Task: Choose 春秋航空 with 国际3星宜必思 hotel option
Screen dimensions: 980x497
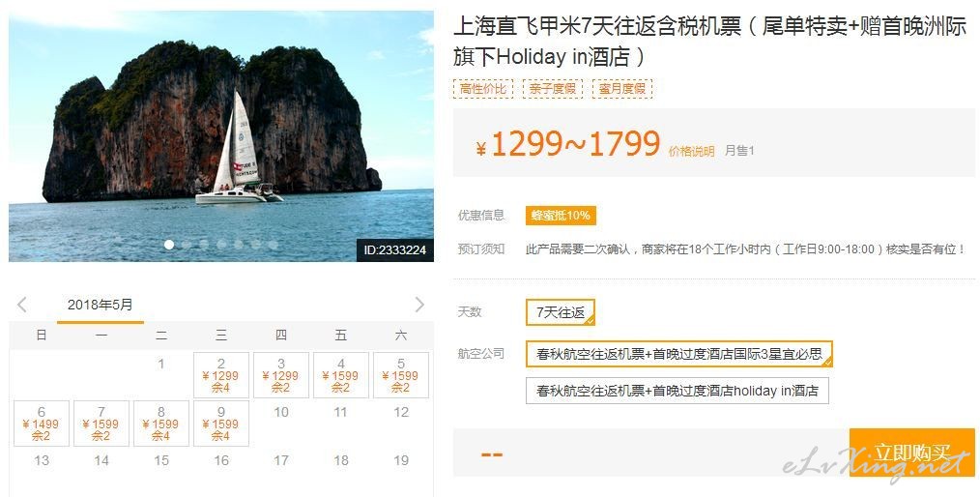Action: coord(678,354)
